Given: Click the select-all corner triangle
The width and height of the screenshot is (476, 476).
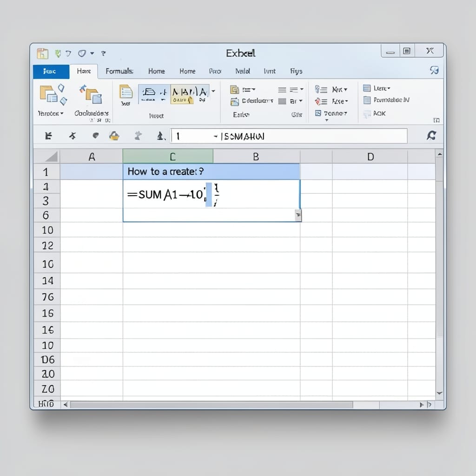Looking at the screenshot, I should (51, 157).
